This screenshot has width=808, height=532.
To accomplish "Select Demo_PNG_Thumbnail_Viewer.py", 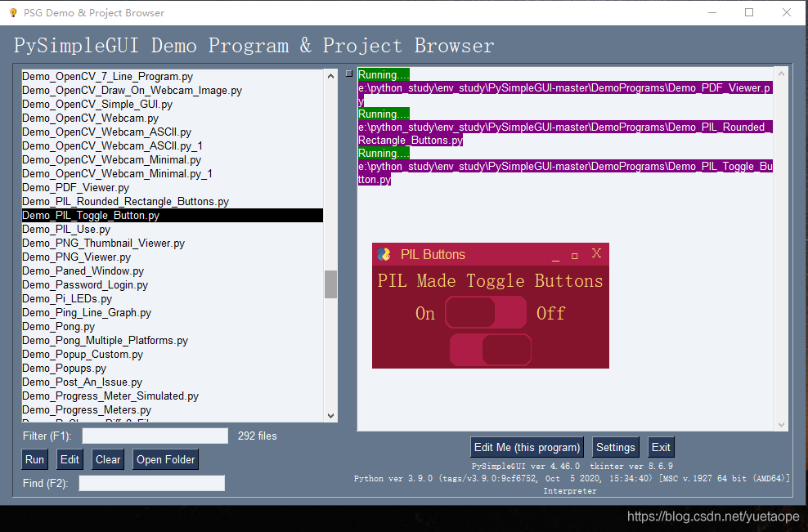I will point(172,243).
